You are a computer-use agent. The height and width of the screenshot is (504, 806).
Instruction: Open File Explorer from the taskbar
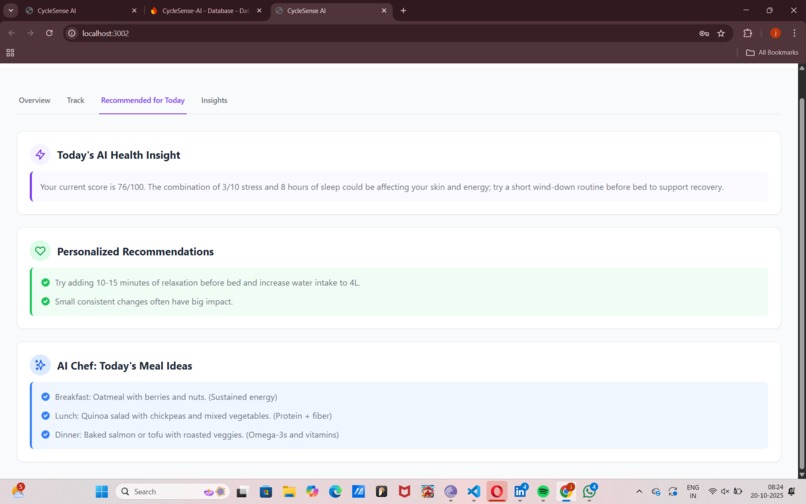tap(289, 492)
